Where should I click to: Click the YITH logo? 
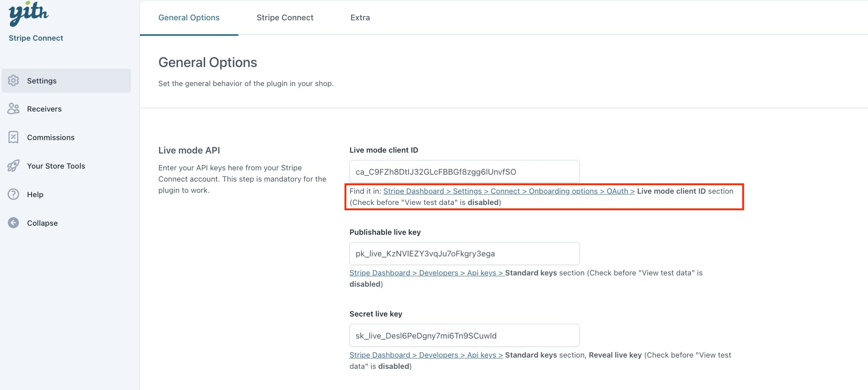point(29,14)
